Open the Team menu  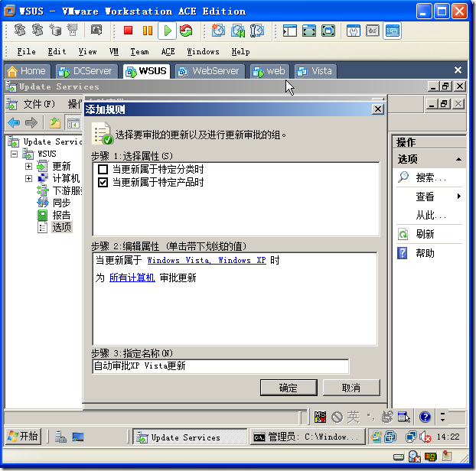coord(139,51)
